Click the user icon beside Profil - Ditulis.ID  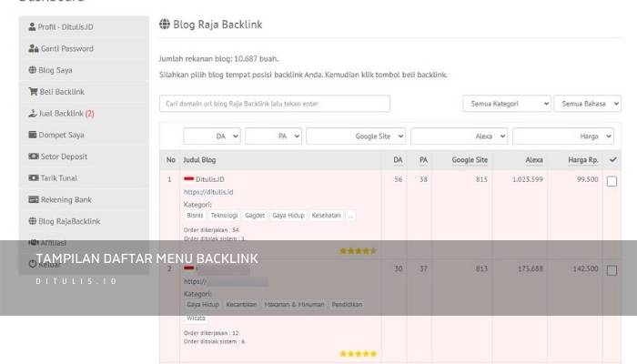(x=32, y=26)
